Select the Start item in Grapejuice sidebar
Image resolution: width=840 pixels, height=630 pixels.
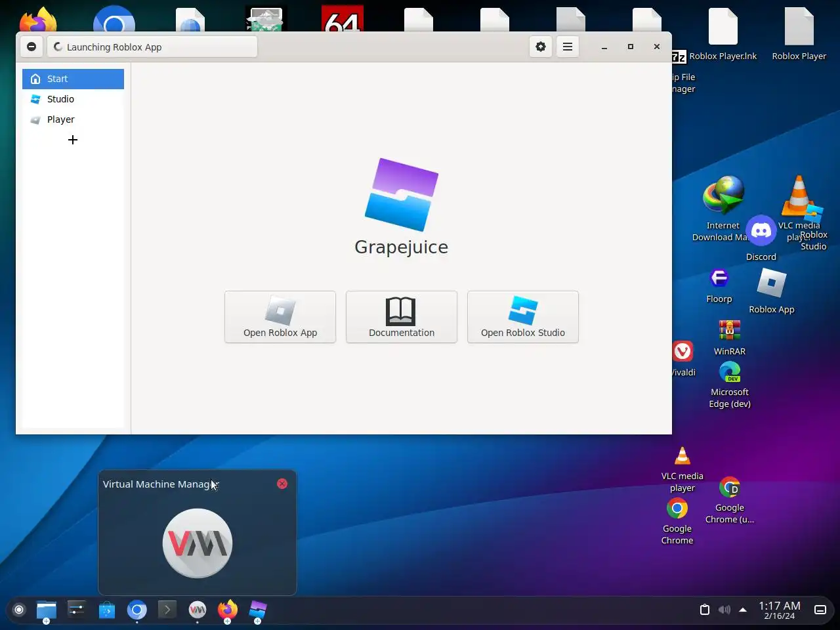[73, 79]
